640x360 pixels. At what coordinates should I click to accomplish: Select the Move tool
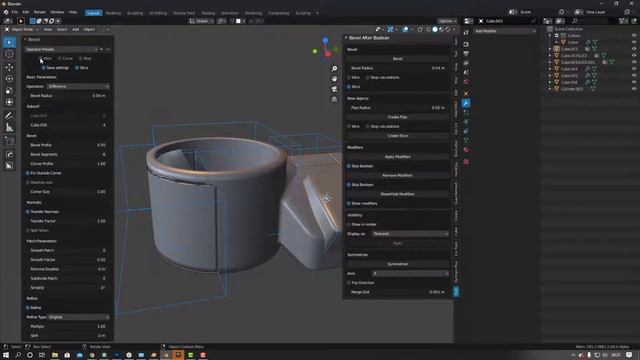(9, 67)
